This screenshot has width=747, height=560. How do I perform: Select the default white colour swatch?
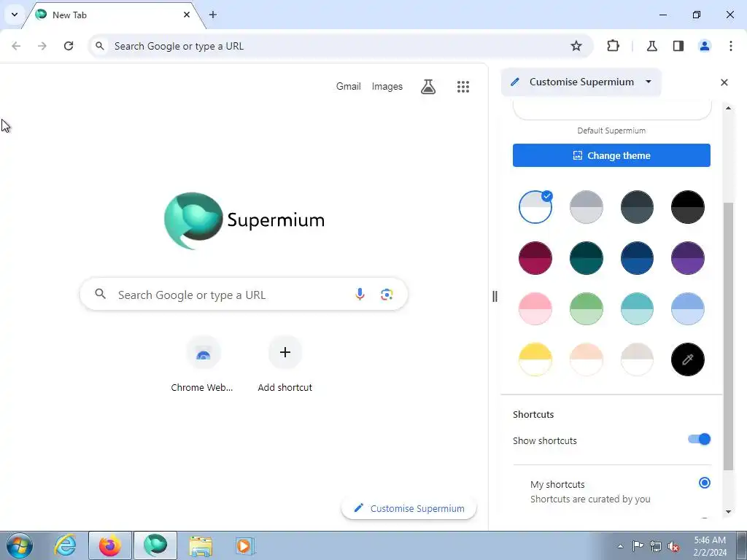[x=535, y=207]
